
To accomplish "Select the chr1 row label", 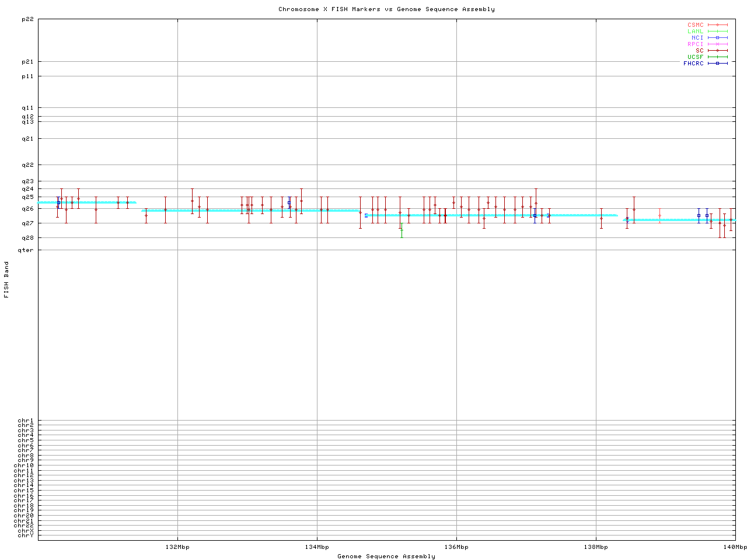I will pos(26,421).
